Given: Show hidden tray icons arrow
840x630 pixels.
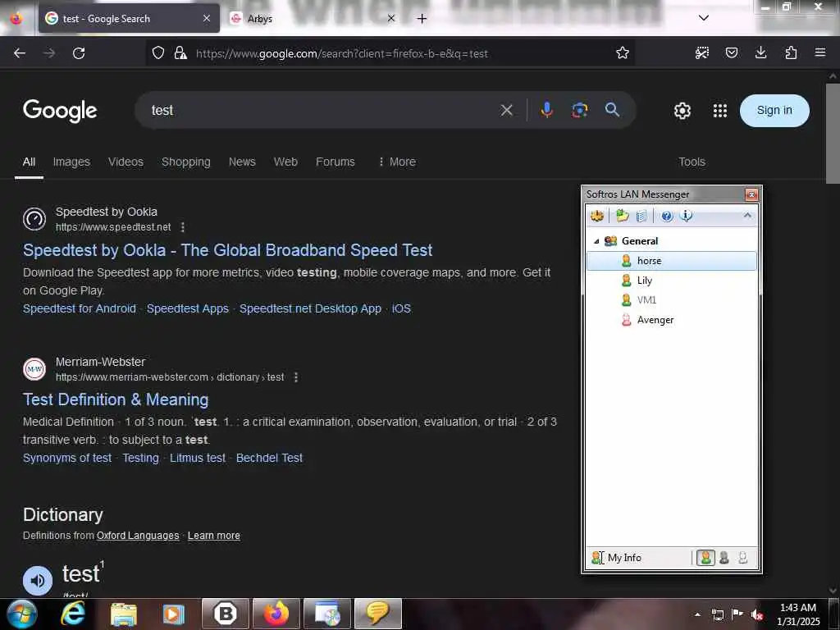Looking at the screenshot, I should [x=697, y=614].
